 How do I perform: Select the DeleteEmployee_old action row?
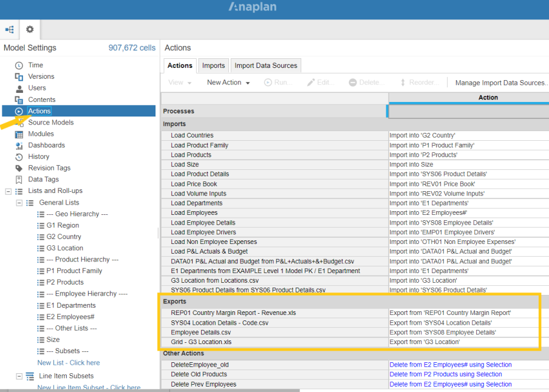[275, 365]
